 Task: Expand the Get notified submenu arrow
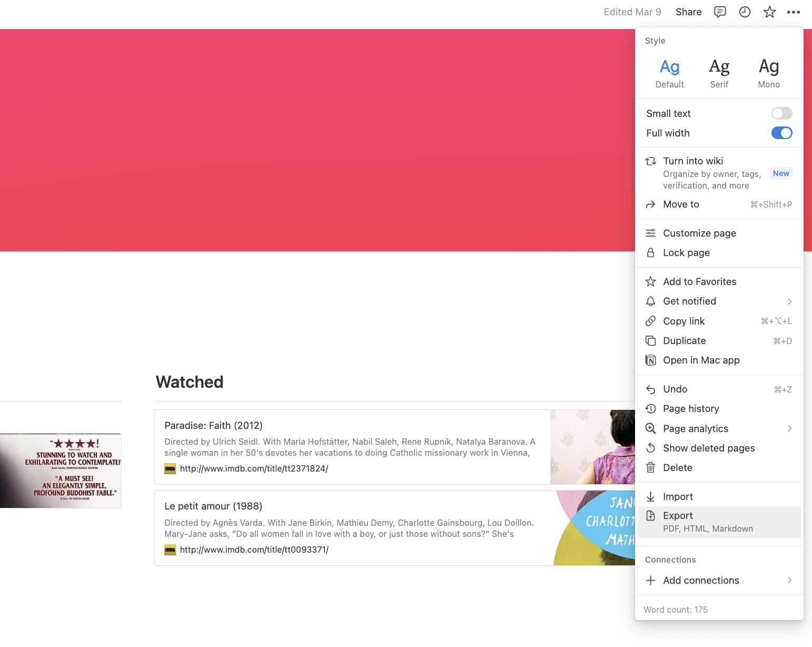click(x=789, y=301)
